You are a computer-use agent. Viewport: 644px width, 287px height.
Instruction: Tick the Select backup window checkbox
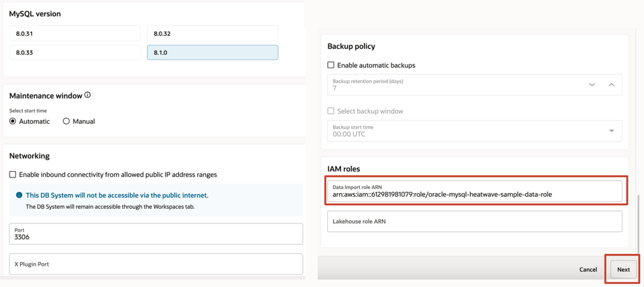click(x=331, y=111)
